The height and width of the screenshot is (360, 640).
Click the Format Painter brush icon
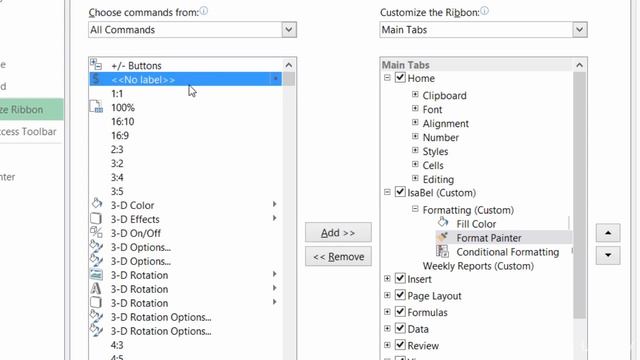[x=443, y=237]
